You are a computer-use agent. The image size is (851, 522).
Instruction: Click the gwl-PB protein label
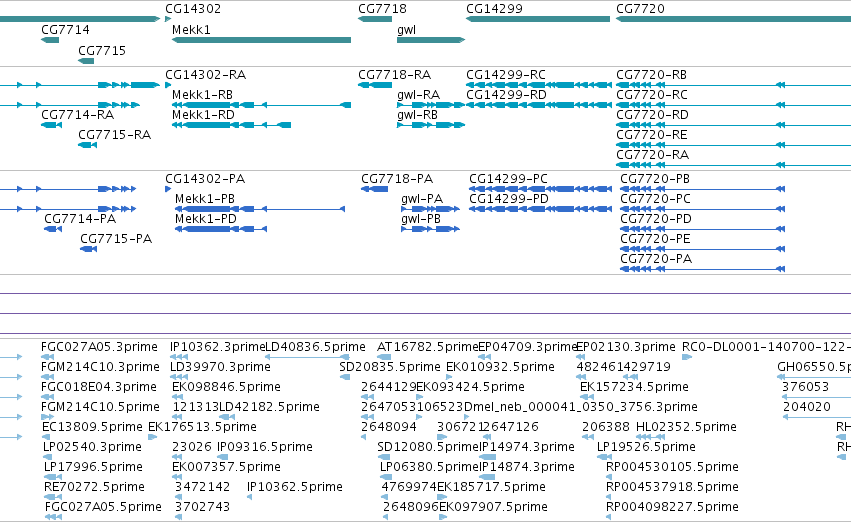click(421, 219)
